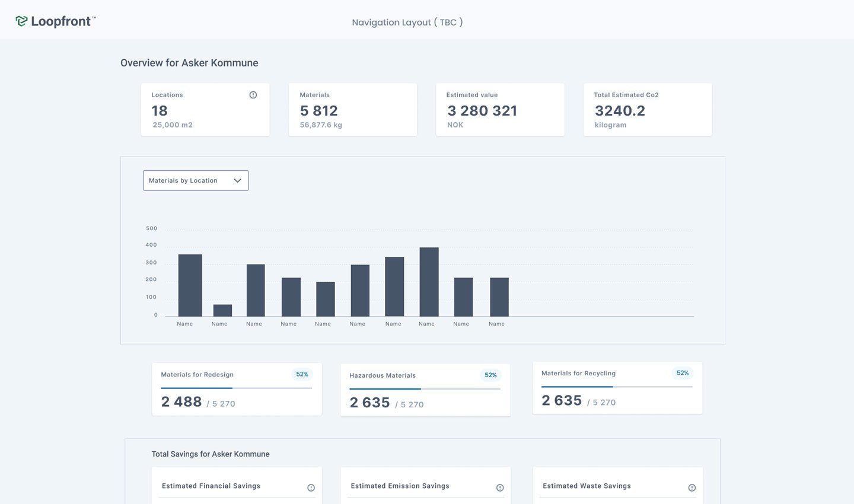This screenshot has width=854, height=504.
Task: Click the kilogram unit label
Action: [610, 125]
